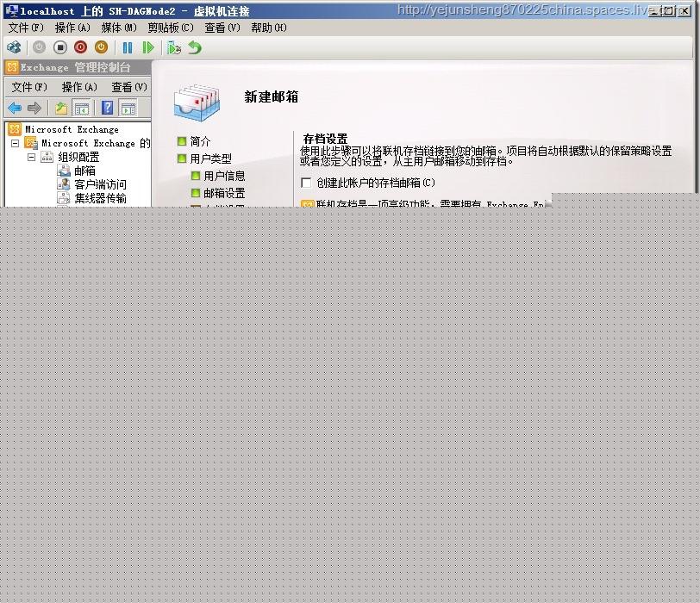The width and height of the screenshot is (700, 603).
Task: Check 创建此帐户的存档邮箱(C) checkbox
Action: [x=306, y=183]
